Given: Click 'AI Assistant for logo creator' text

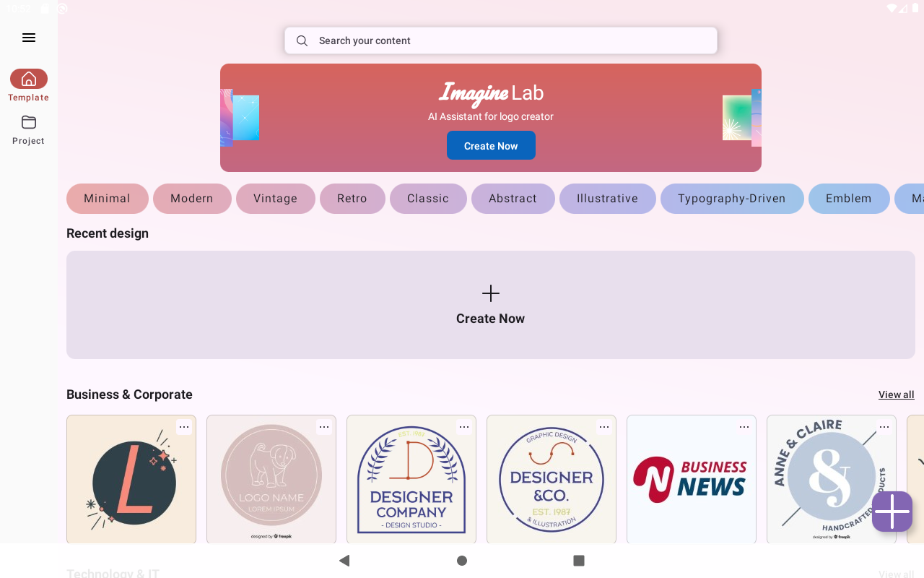Looking at the screenshot, I should click(491, 116).
